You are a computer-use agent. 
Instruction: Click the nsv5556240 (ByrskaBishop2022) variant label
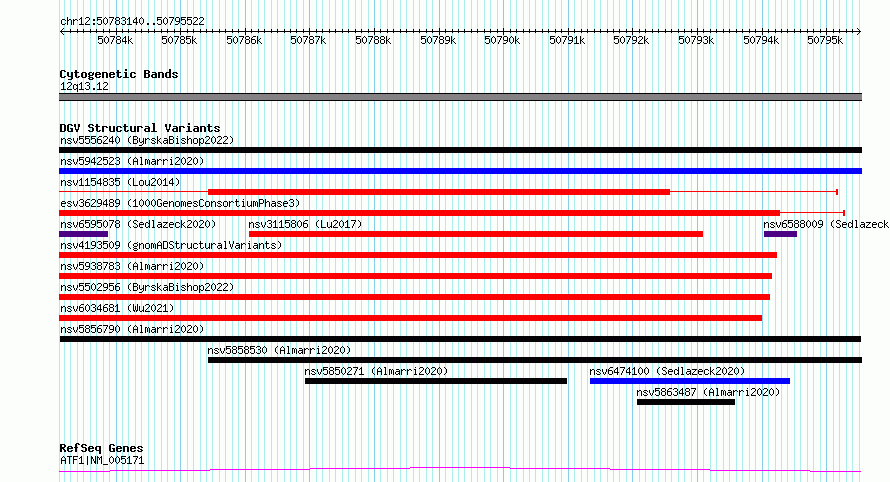(147, 140)
